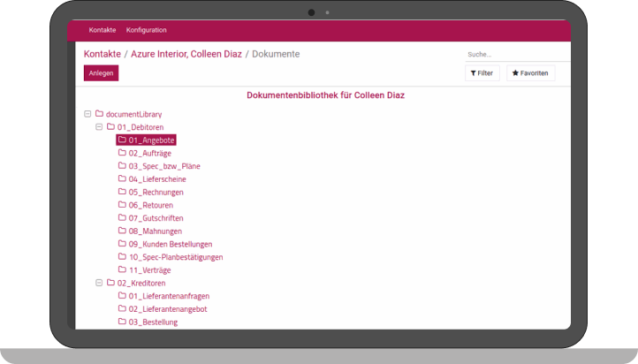Collapse the 01_Debitoren folder tree
The height and width of the screenshot is (364, 638).
99,126
